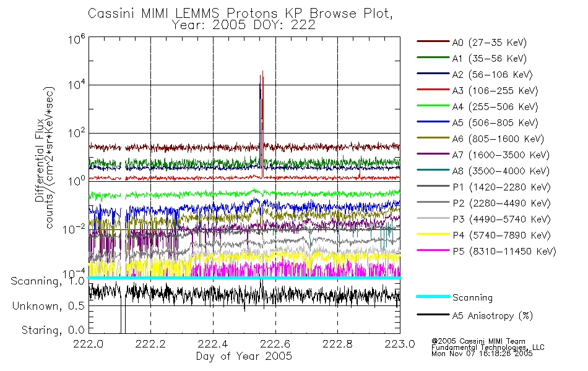Click the x-axis tick label 222.2
Screen dimensions: 588x371
point(150,344)
